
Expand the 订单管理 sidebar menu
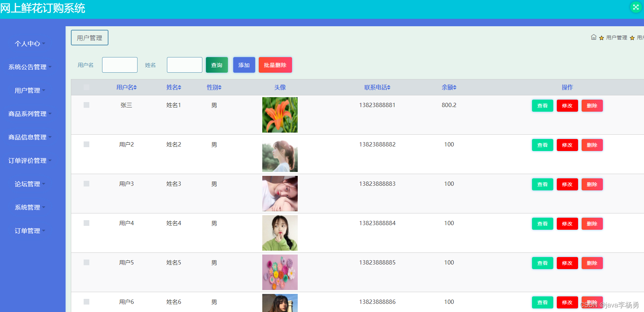(x=30, y=231)
